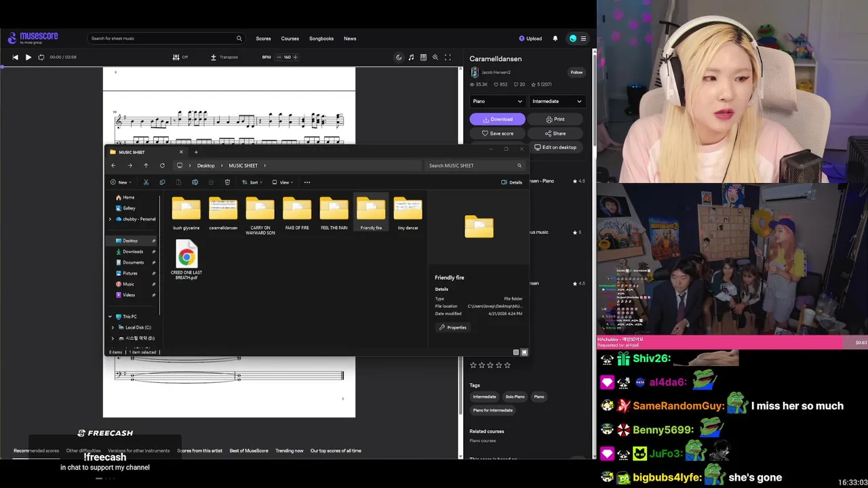Click the search magnifier in MuseScore
The height and width of the screenshot is (488, 868).
tap(239, 39)
